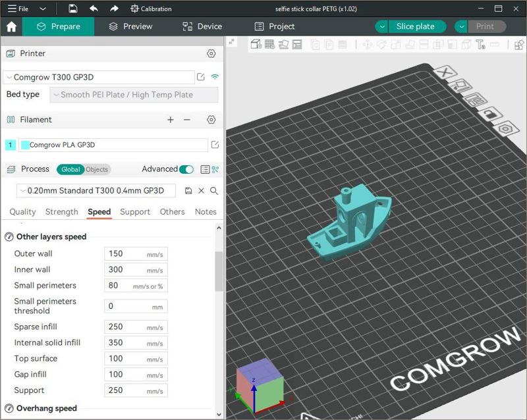Select the Text shape tool

click(x=480, y=44)
